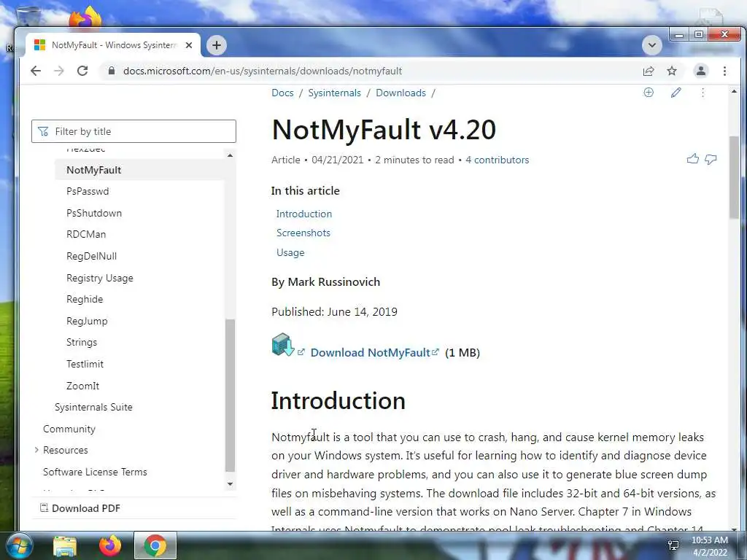Click the sidebar scroll up arrow
Image resolution: width=747 pixels, height=560 pixels.
coord(230,156)
